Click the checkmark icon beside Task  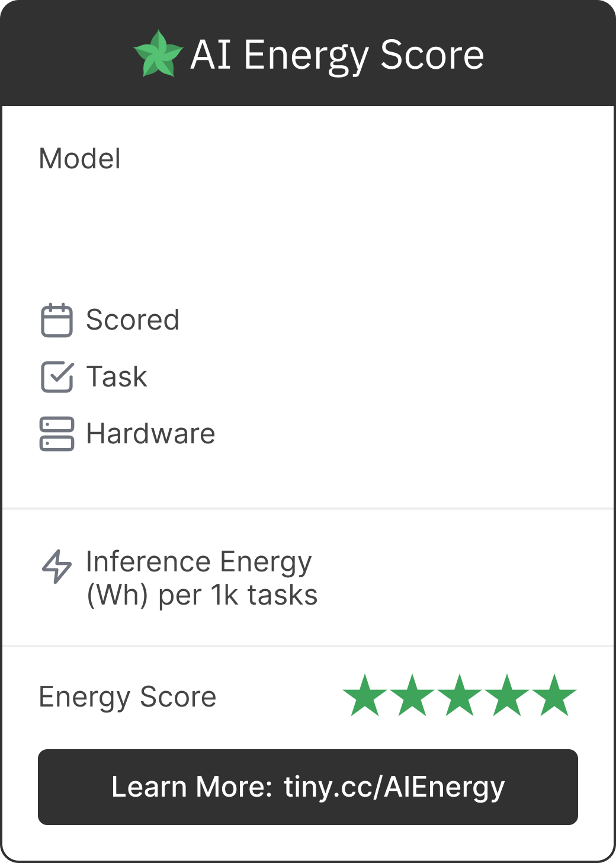pos(57,377)
